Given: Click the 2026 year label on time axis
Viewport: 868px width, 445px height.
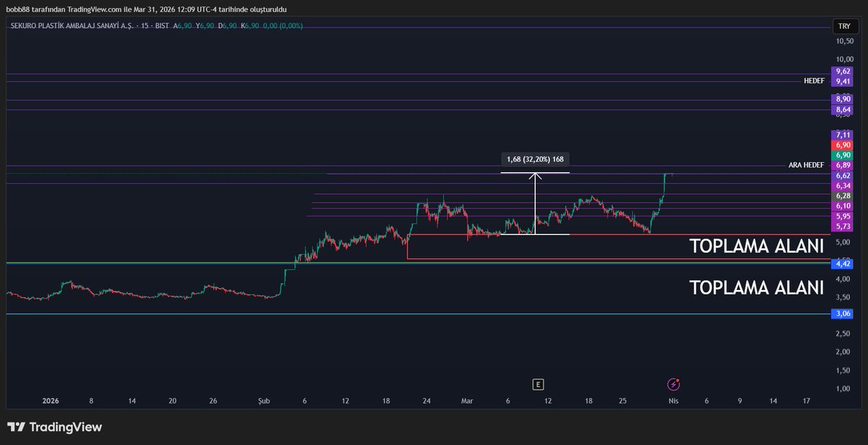Looking at the screenshot, I should pos(50,401).
